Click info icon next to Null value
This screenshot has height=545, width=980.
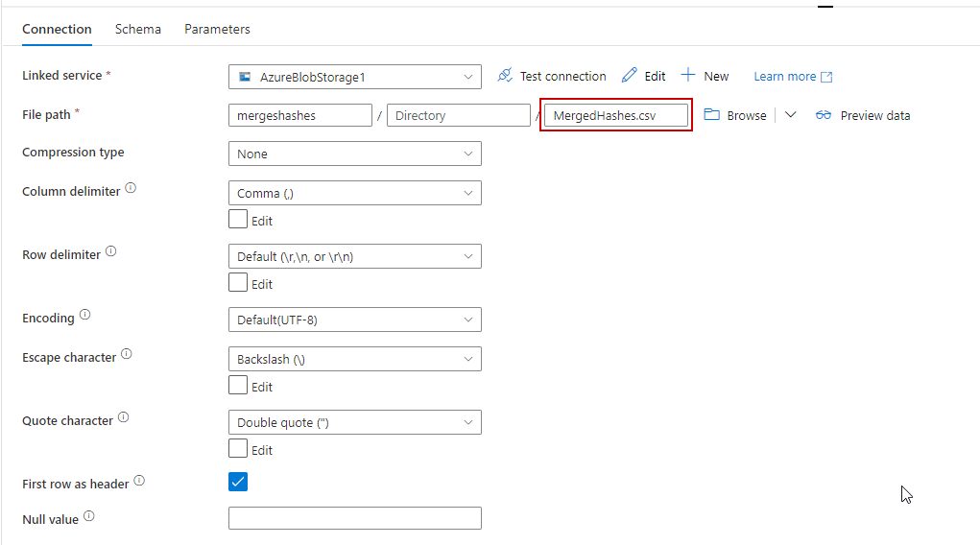point(89,517)
